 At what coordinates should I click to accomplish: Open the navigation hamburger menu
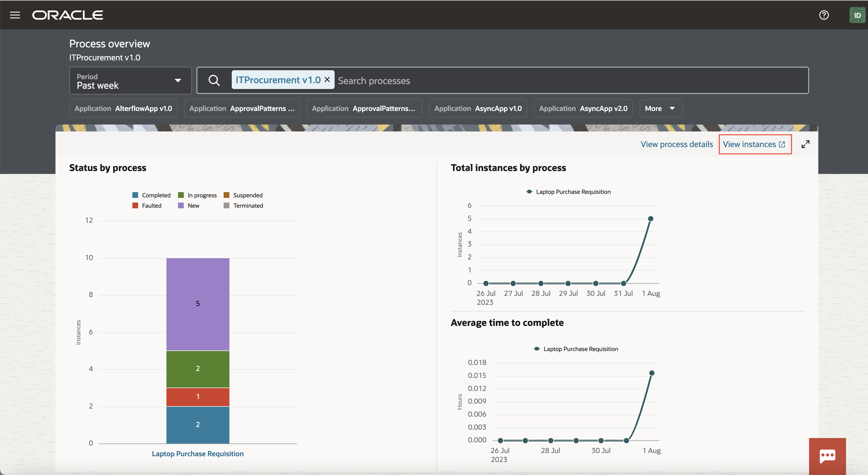point(15,14)
